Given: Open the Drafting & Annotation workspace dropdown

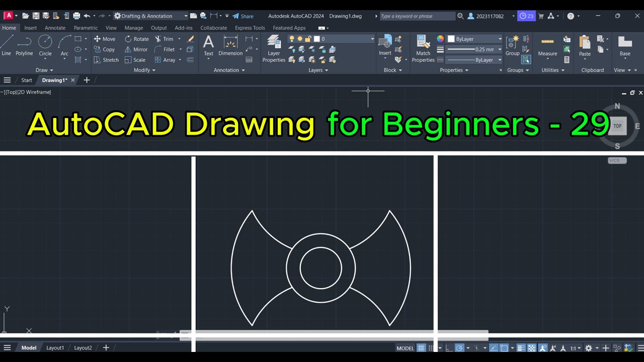Looking at the screenshot, I should [151, 16].
